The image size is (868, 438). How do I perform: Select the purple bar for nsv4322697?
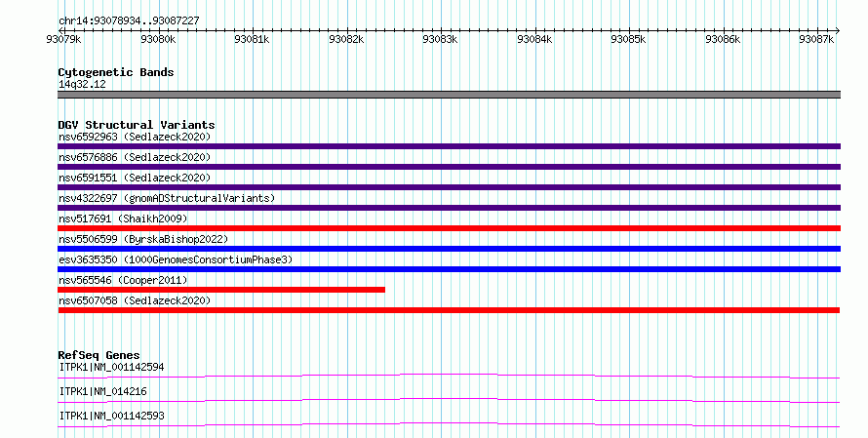click(449, 208)
